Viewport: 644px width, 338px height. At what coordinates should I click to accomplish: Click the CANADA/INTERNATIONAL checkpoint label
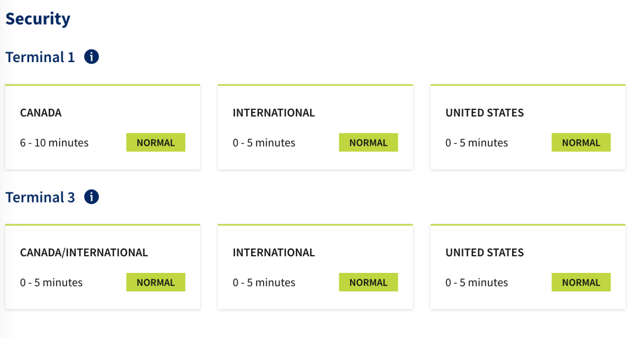84,253
